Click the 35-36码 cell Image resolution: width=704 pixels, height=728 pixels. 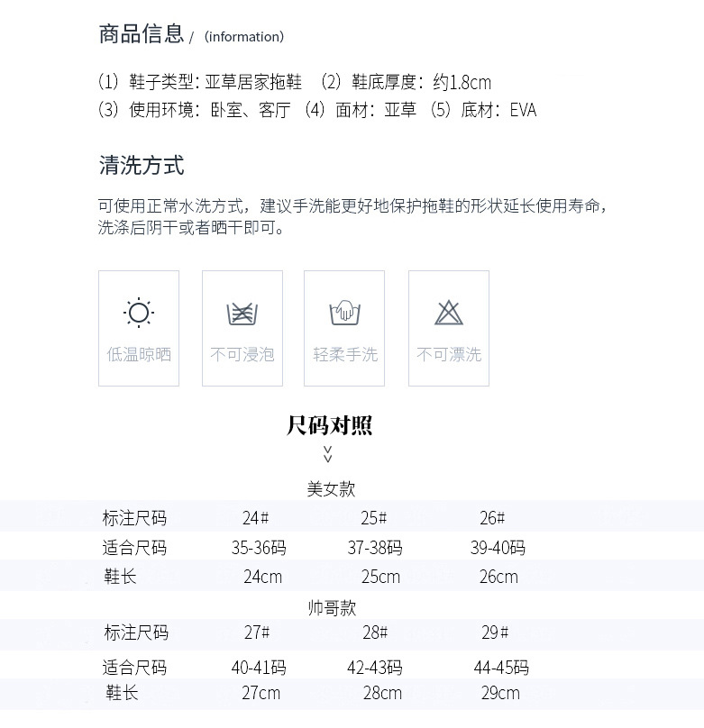[x=259, y=549]
